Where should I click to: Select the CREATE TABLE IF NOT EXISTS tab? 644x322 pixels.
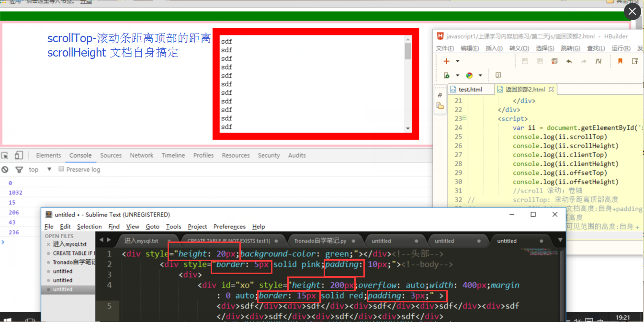pyautogui.click(x=232, y=241)
